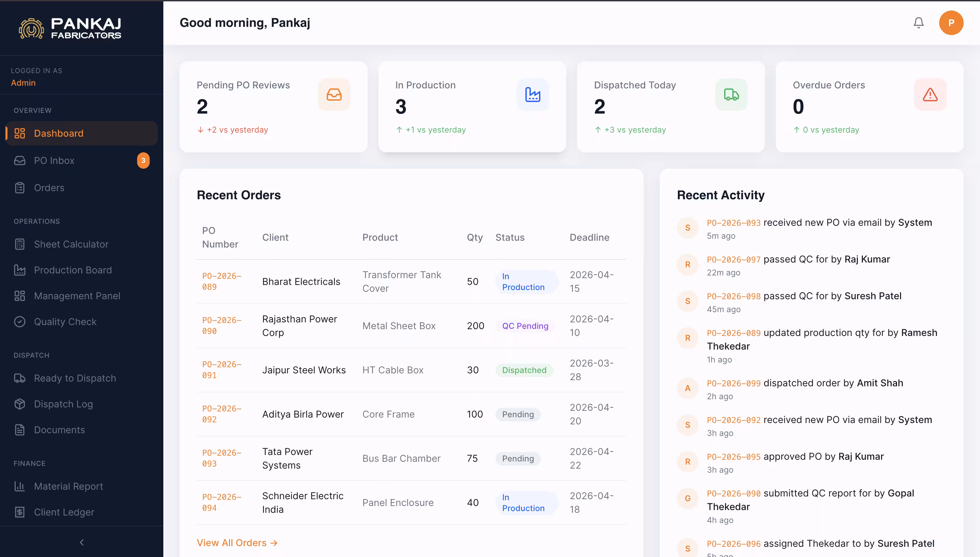This screenshot has width=980, height=557.
Task: Select the Sheet Calculator tool
Action: point(71,244)
